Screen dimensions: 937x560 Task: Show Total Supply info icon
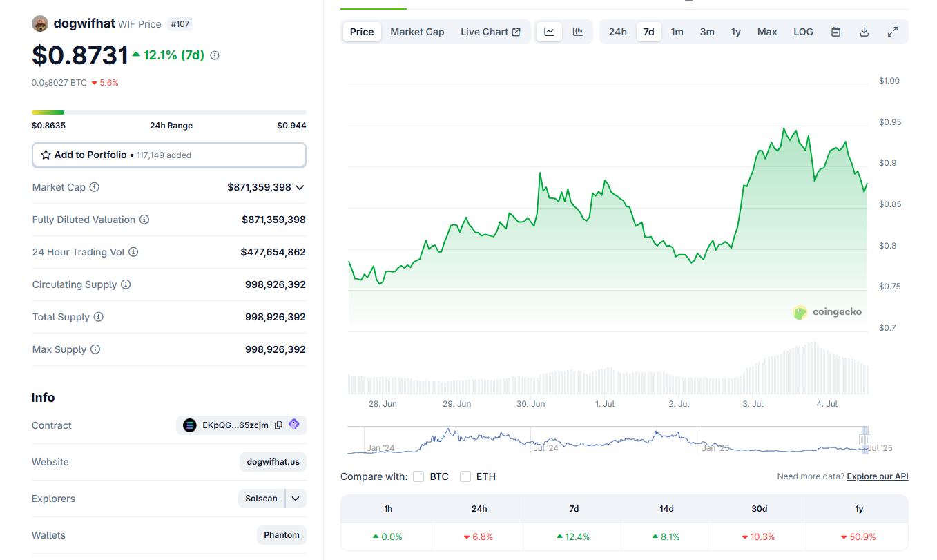(99, 317)
